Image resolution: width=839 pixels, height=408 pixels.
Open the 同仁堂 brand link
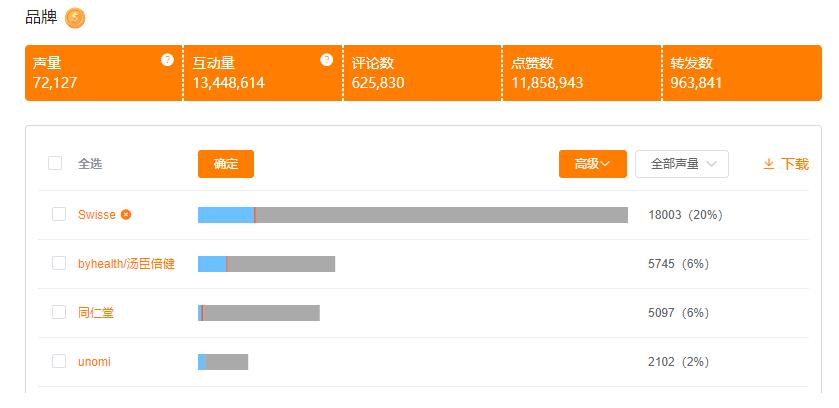pos(96,313)
